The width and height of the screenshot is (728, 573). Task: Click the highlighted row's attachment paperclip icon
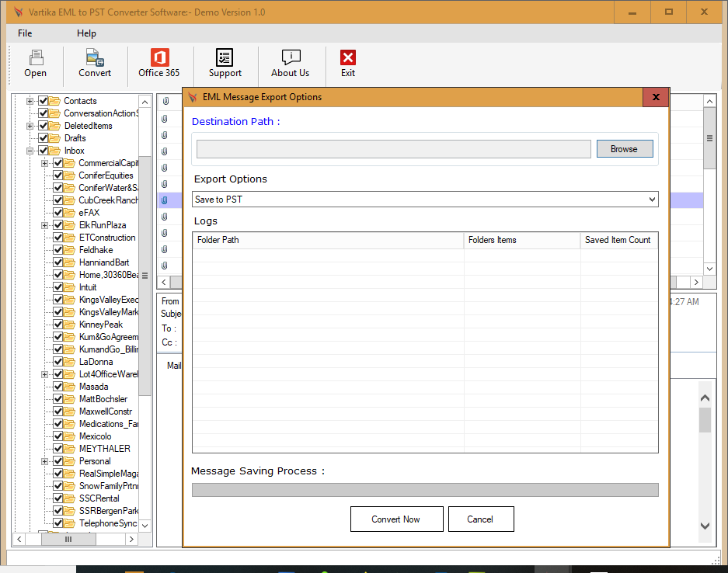point(165,200)
